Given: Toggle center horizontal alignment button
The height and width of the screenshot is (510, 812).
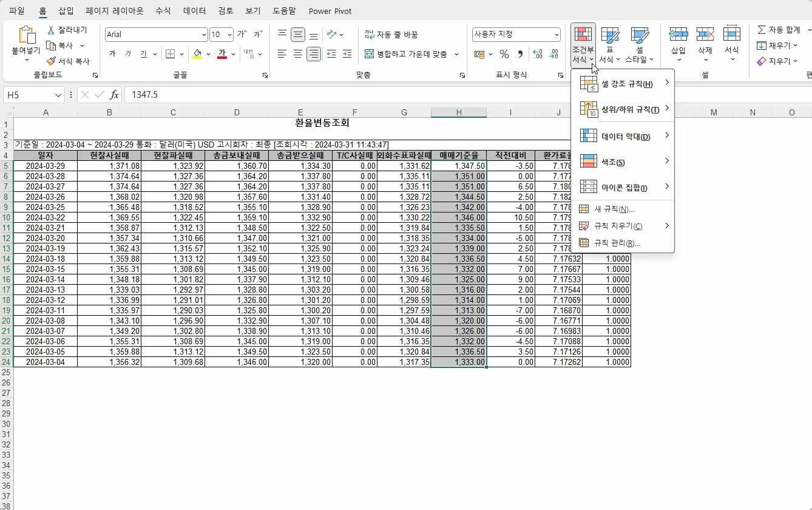Looking at the screenshot, I should [297, 54].
